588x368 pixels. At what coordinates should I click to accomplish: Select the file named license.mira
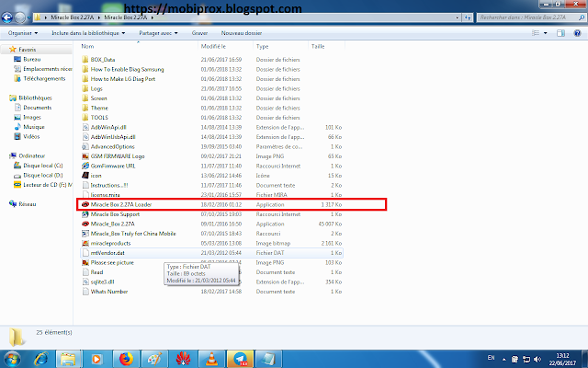(105, 194)
